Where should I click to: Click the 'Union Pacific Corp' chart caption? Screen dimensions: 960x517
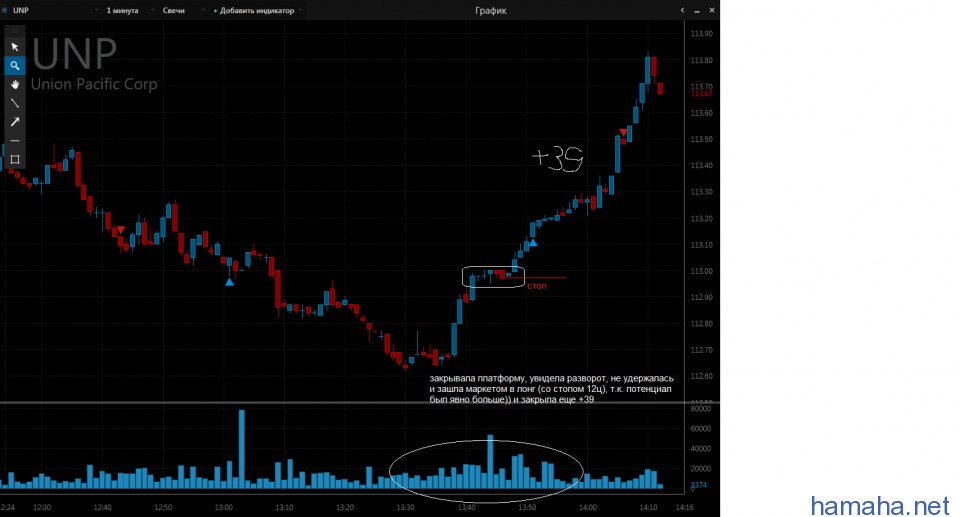click(94, 85)
